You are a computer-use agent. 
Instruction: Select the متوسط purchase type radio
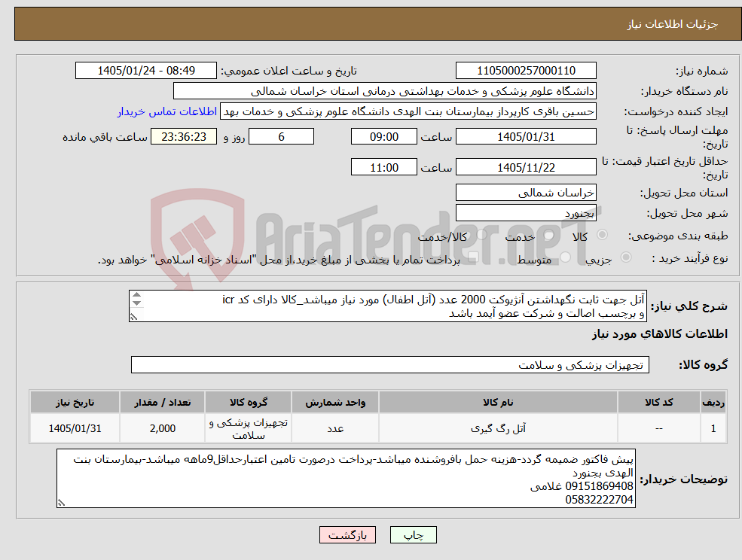coord(566,257)
